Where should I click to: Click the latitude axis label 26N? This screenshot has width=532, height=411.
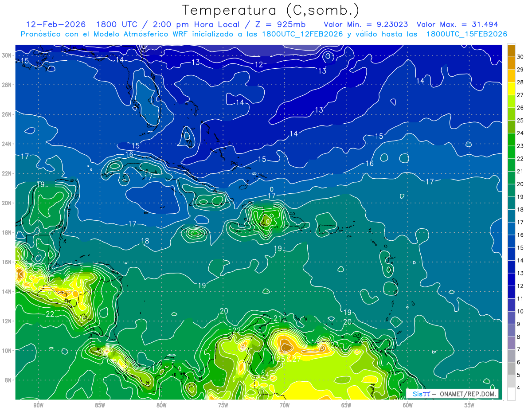click(6, 114)
